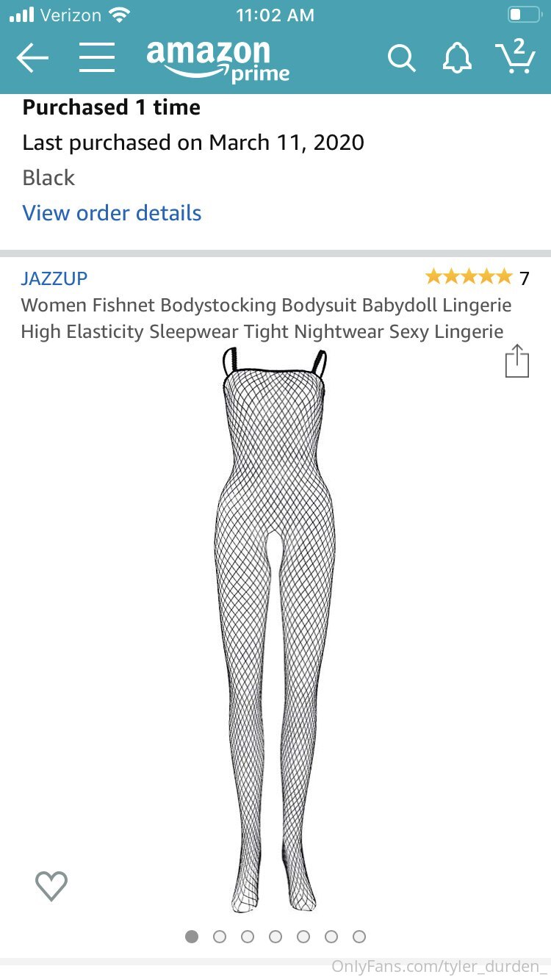The image size is (551, 980).
Task: Select the second image carousel dot
Action: pos(220,937)
